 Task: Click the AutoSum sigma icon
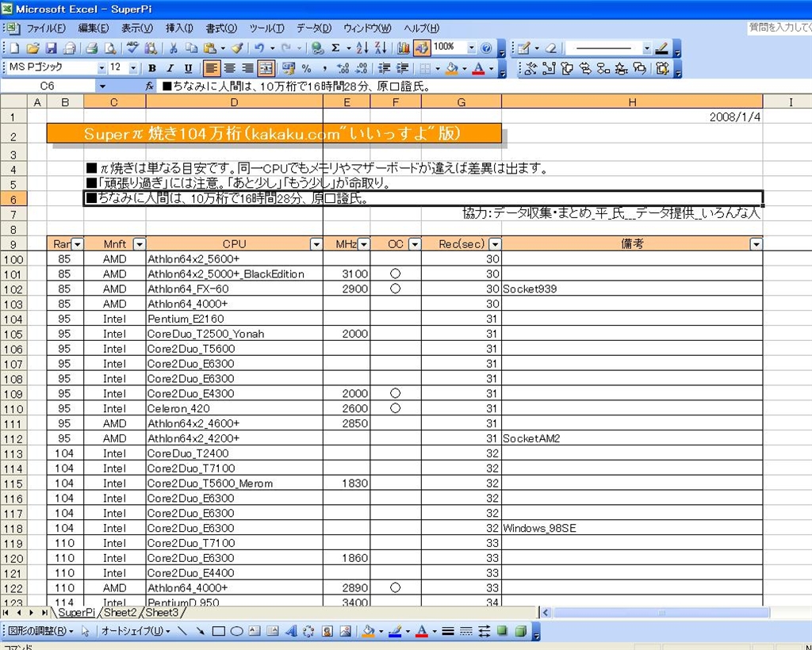pos(335,48)
